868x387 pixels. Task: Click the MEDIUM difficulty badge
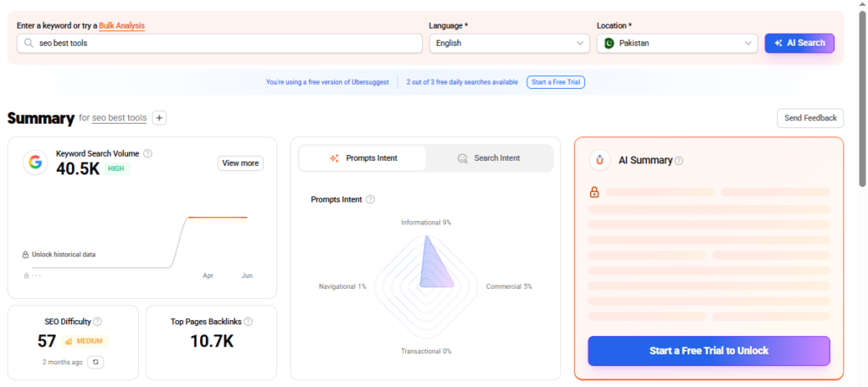point(85,341)
